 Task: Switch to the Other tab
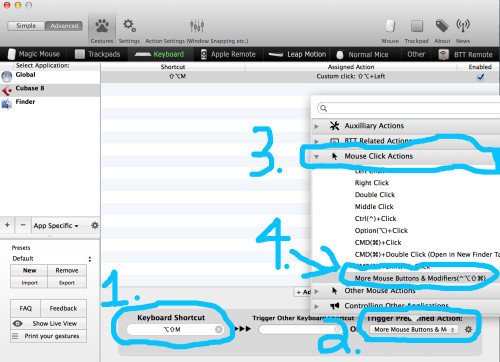pos(416,54)
